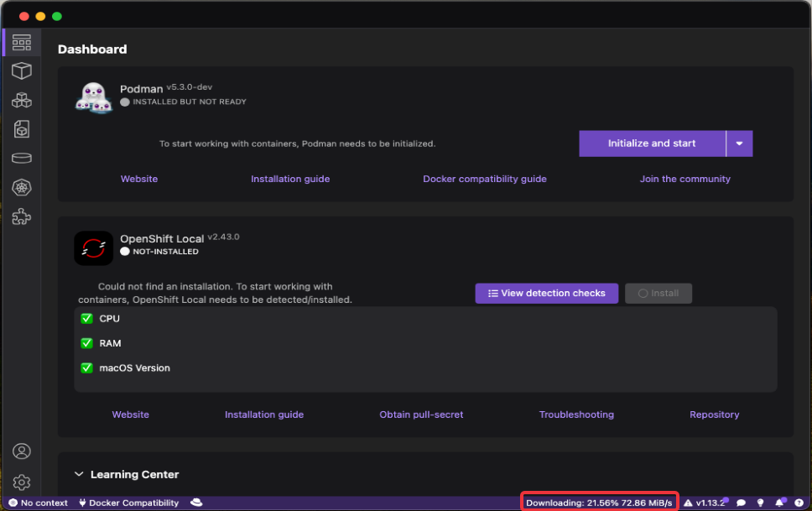Viewport: 812px width, 511px height.
Task: Open the Podman Website link
Action: click(139, 179)
